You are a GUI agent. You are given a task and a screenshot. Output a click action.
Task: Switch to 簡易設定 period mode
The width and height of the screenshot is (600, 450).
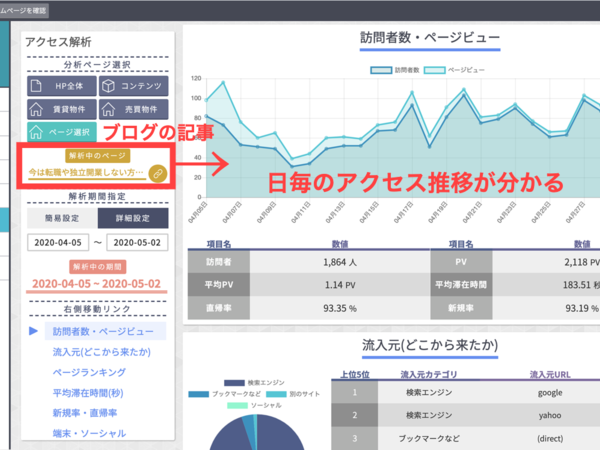[x=62, y=219]
